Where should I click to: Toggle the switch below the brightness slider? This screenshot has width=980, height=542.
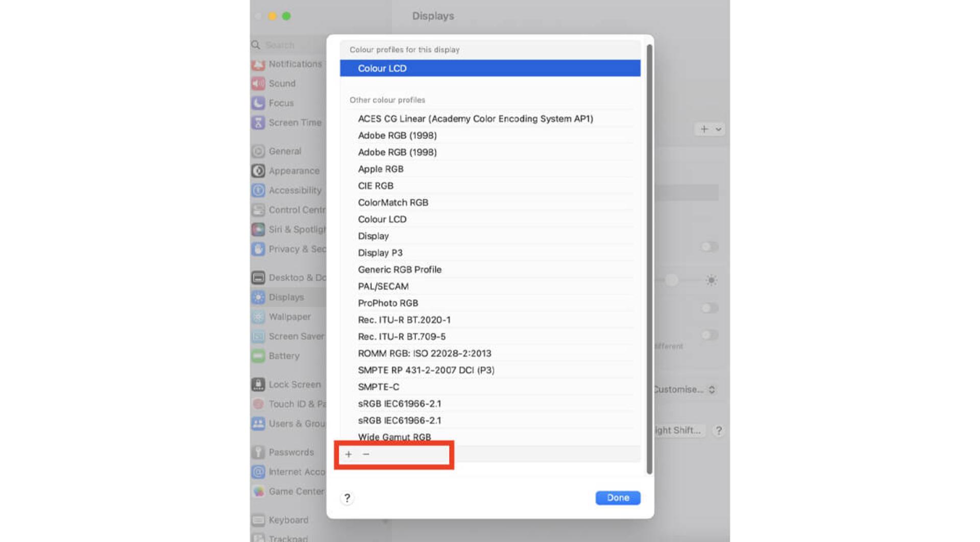point(709,308)
